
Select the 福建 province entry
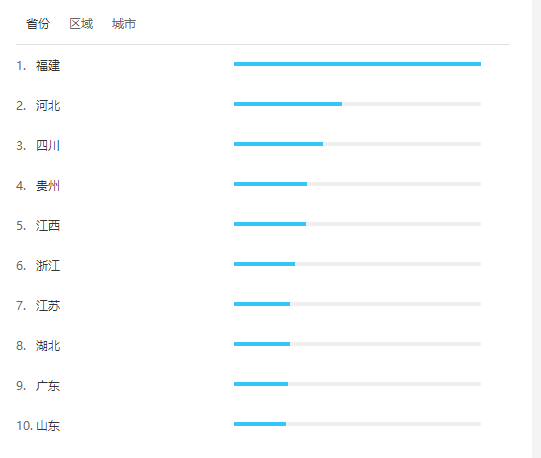(x=48, y=66)
